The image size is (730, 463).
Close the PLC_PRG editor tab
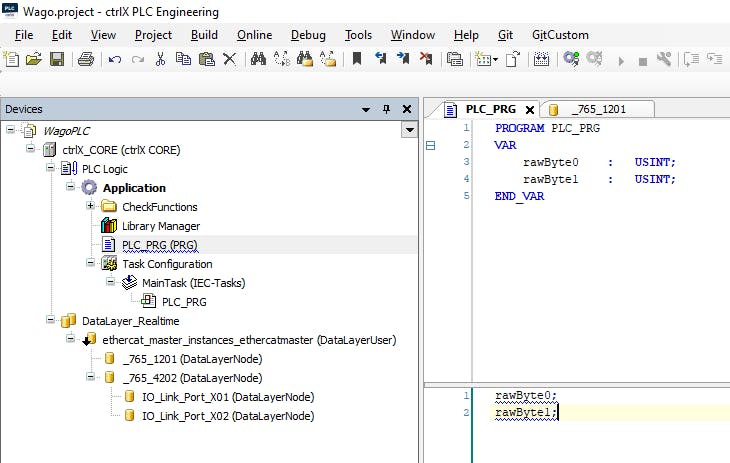tap(529, 110)
